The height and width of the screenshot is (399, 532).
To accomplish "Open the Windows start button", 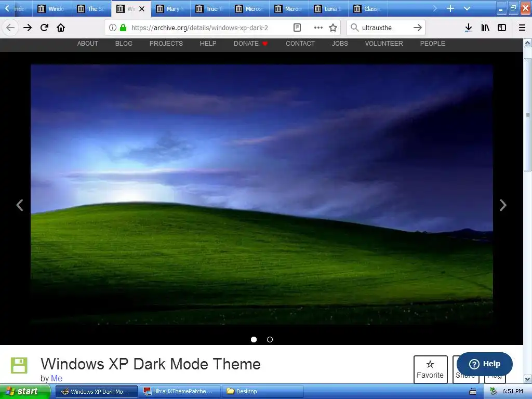I will click(x=25, y=391).
